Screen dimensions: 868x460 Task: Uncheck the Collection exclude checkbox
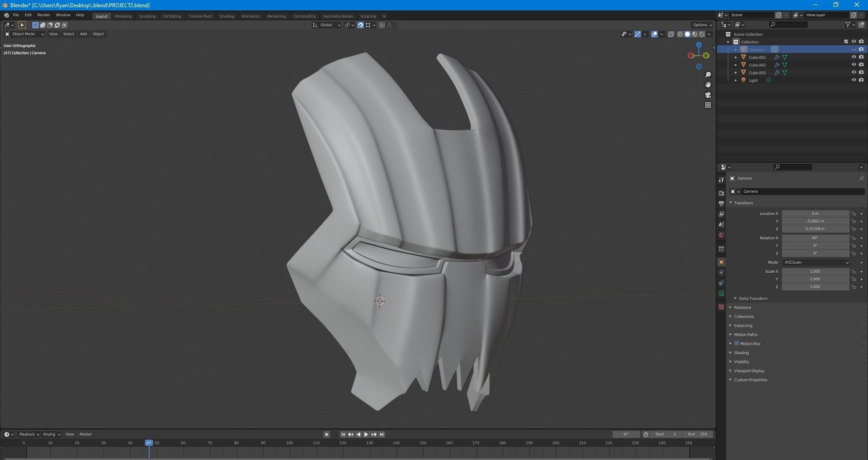846,42
